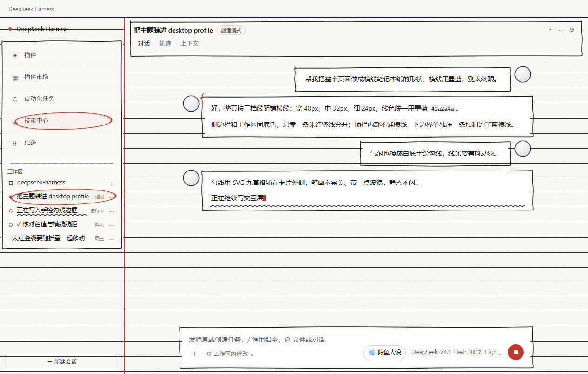Open the 朱红竖线要随折叠一起移动 session

coord(61,238)
